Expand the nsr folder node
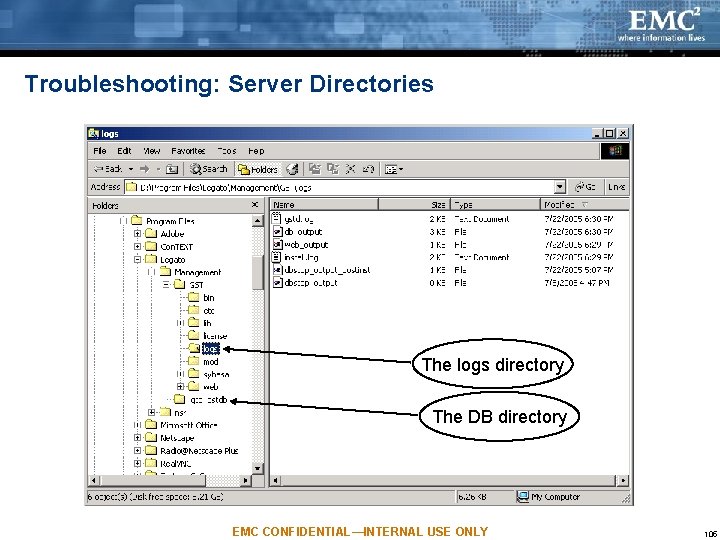The height and width of the screenshot is (540, 720). [x=152, y=412]
